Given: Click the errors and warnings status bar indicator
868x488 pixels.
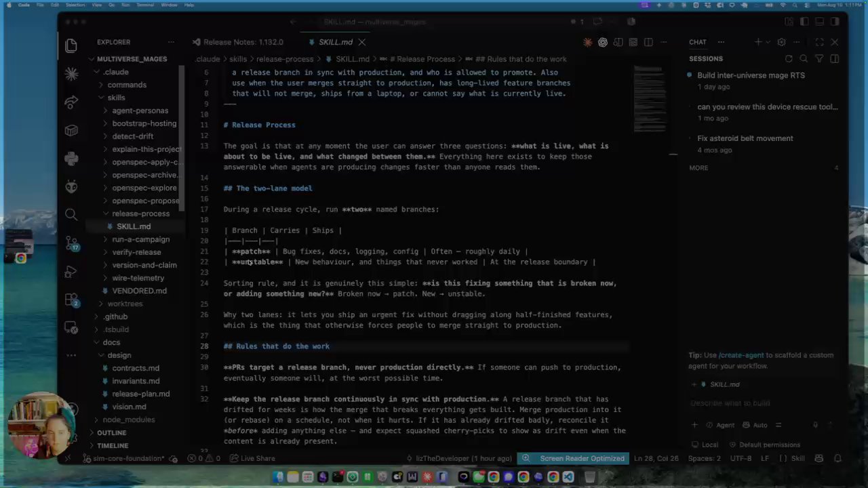Looking at the screenshot, I should pyautogui.click(x=203, y=458).
